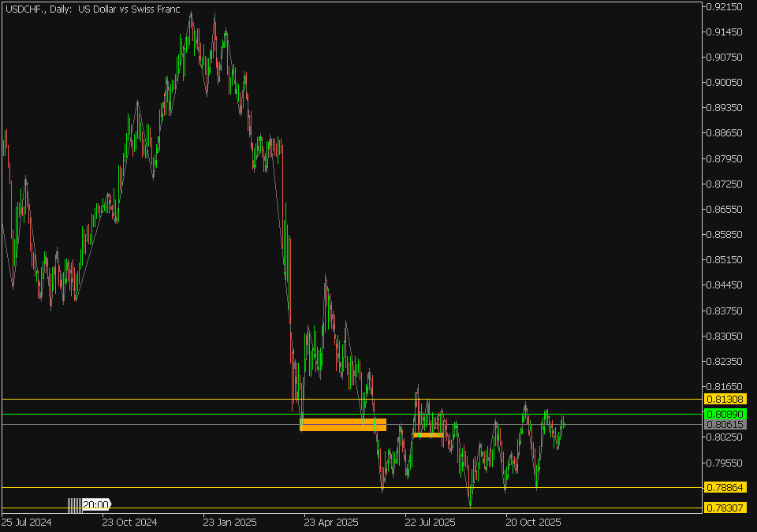Click the 25 Jul 2024 date label
The height and width of the screenshot is (532, 757).
pos(28,522)
